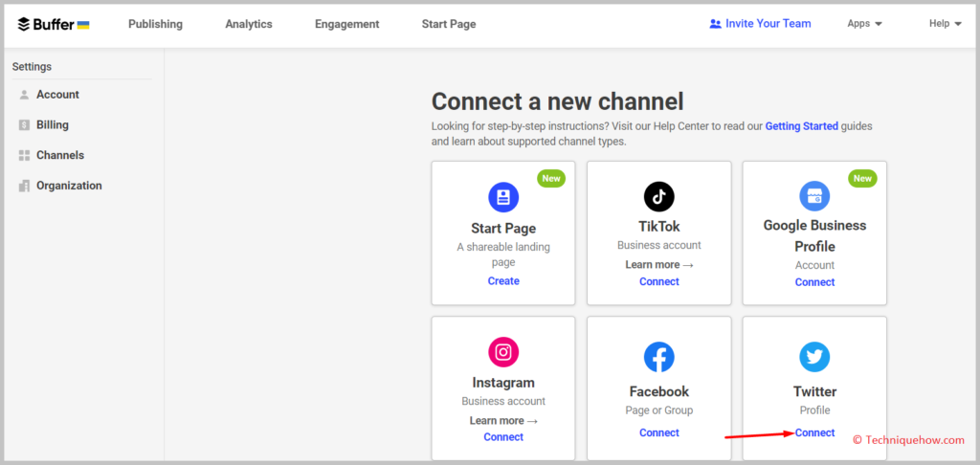Click the Channels grid icon in sidebar
The image size is (980, 465).
(x=24, y=156)
